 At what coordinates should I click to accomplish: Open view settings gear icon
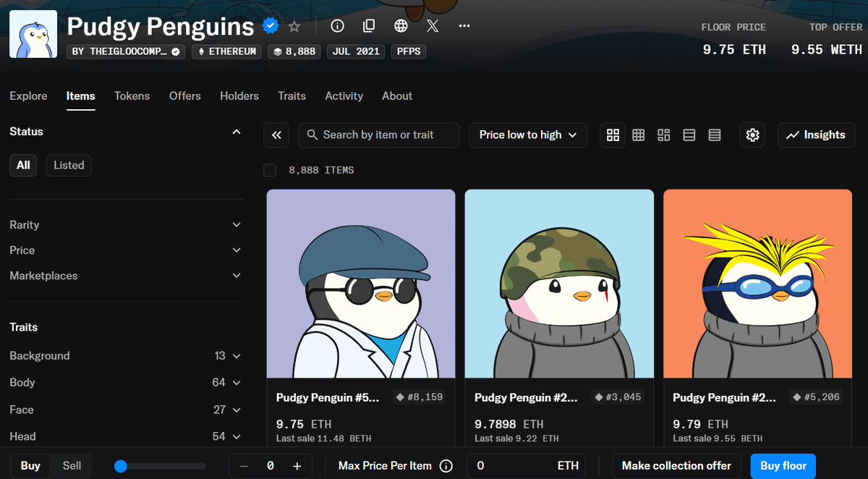click(x=752, y=135)
